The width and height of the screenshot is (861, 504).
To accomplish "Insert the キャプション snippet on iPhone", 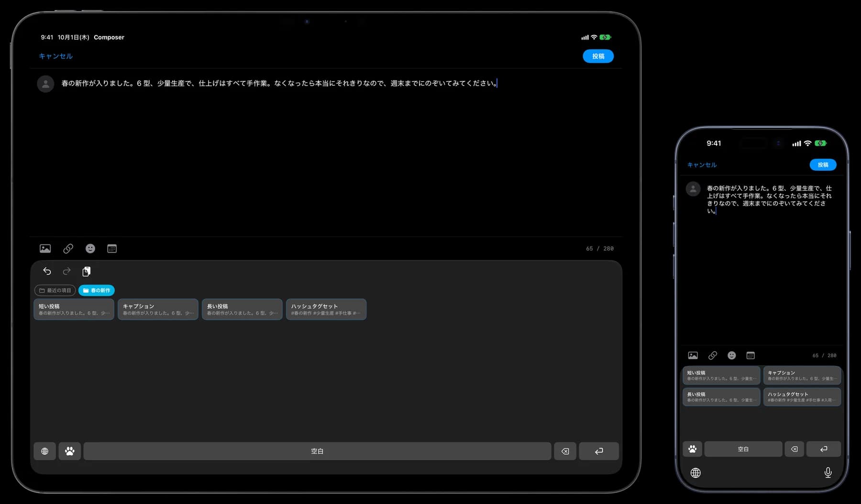I will pyautogui.click(x=802, y=375).
